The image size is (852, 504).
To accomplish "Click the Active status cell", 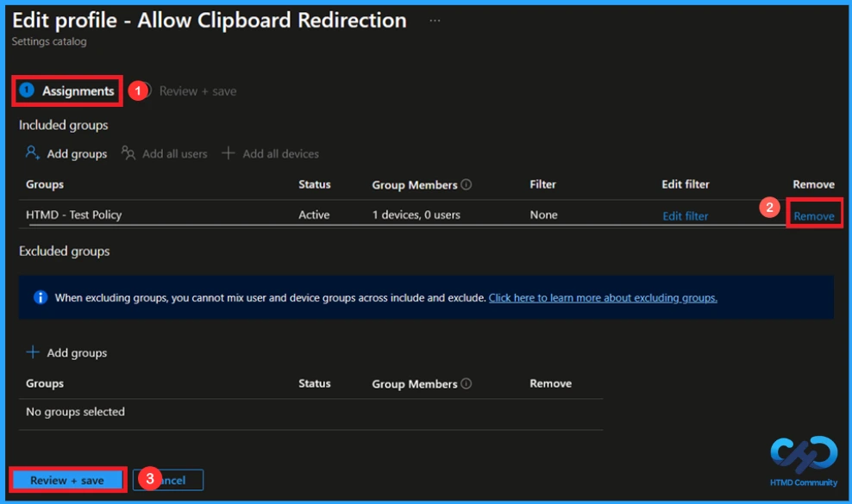I will 314,215.
